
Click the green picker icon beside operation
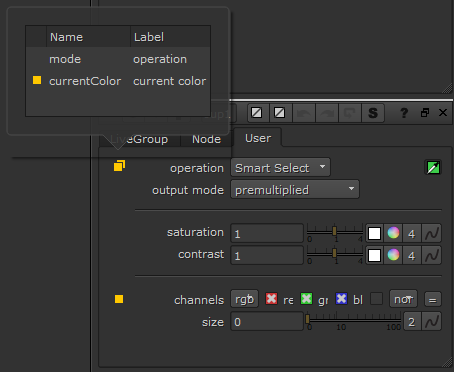click(x=433, y=167)
